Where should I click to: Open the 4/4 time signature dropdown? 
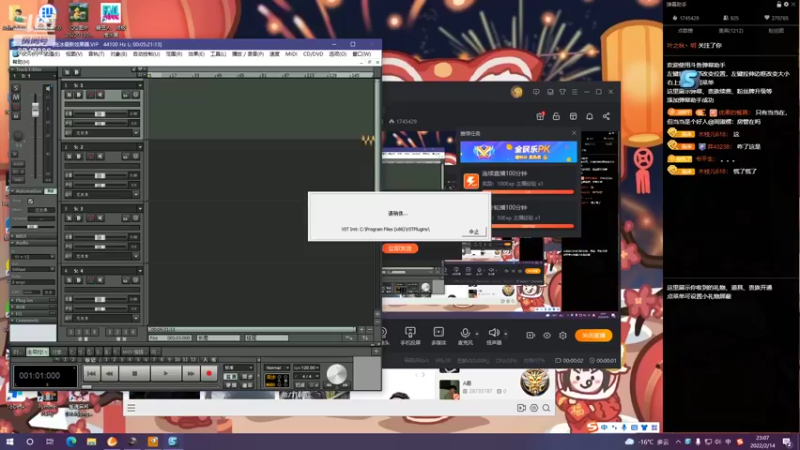[305, 376]
